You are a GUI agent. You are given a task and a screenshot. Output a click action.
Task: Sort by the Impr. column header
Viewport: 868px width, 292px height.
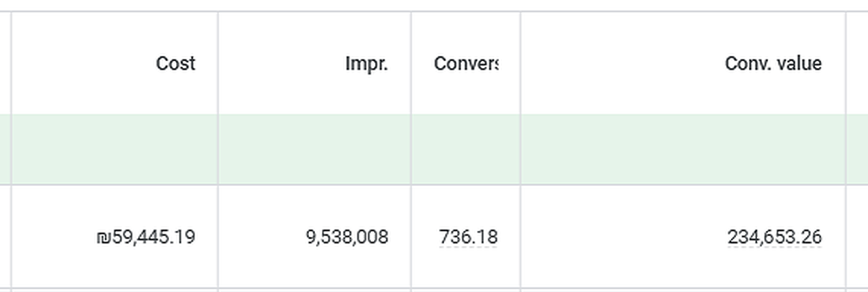(367, 64)
